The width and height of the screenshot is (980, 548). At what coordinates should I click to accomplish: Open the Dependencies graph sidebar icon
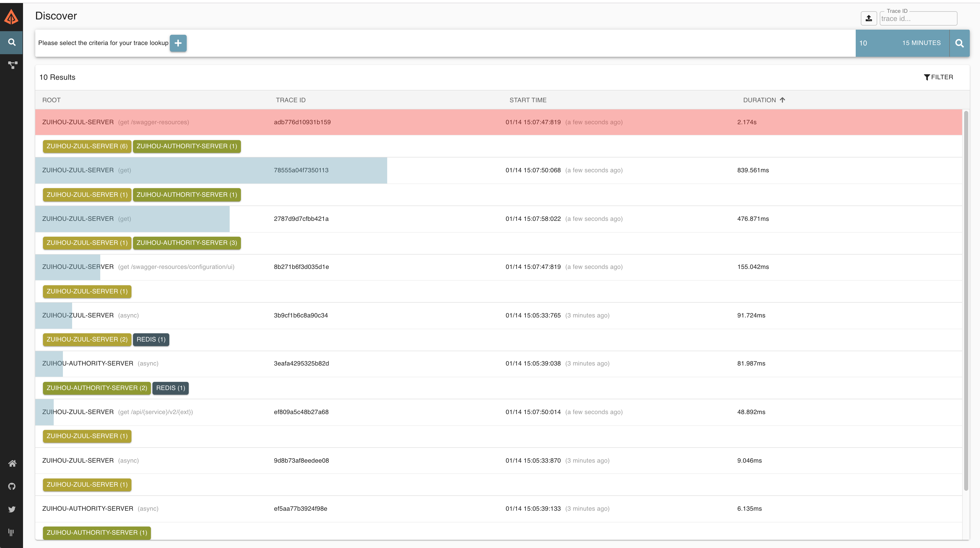tap(12, 65)
